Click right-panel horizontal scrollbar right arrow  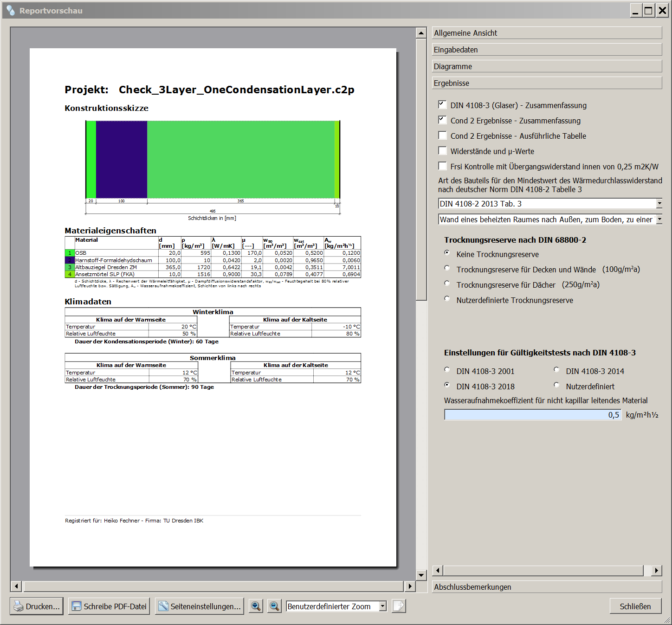coord(656,571)
